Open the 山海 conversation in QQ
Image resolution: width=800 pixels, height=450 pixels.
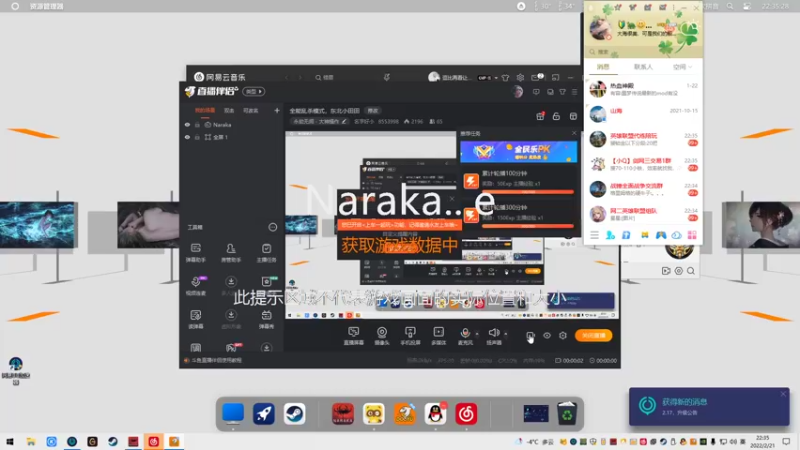tap(643, 114)
